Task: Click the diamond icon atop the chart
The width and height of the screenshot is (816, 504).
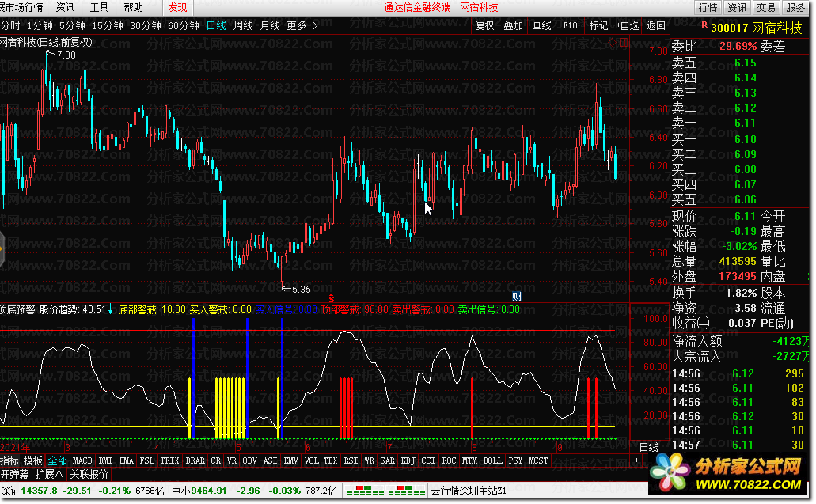Action: click(x=612, y=42)
